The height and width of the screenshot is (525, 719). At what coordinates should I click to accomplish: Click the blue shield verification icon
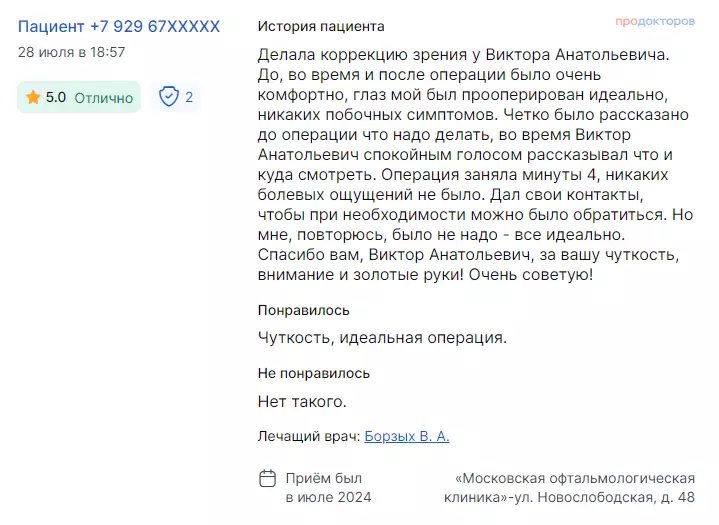169,97
